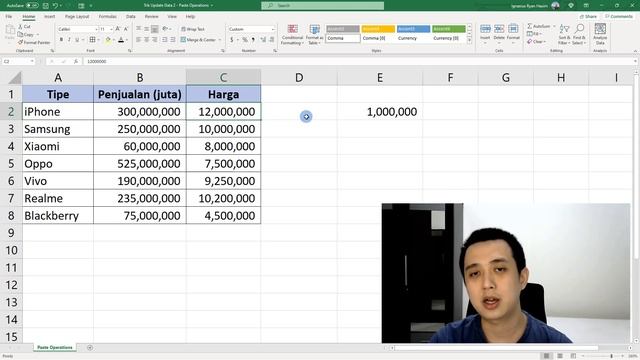Click in the Name Box
The width and height of the screenshot is (640, 360).
[x=18, y=61]
